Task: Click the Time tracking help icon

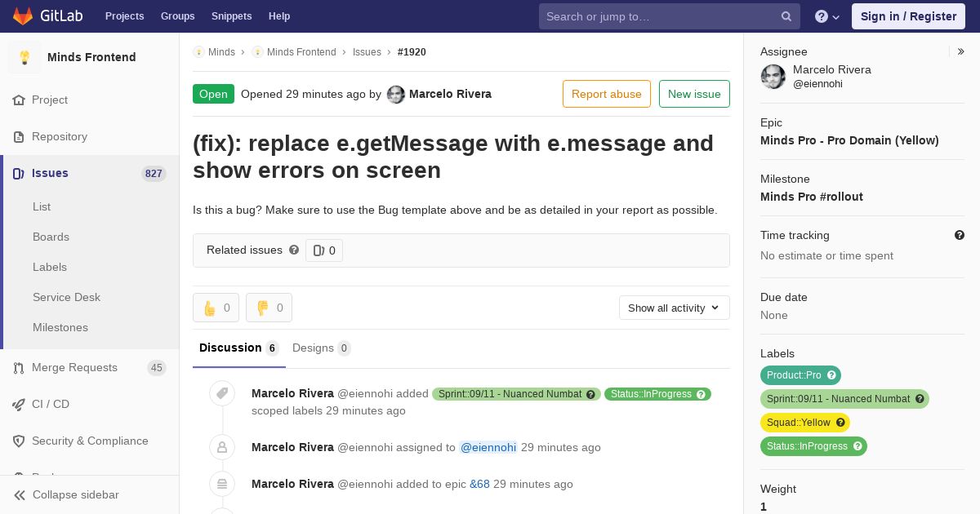Action: pyautogui.click(x=960, y=235)
